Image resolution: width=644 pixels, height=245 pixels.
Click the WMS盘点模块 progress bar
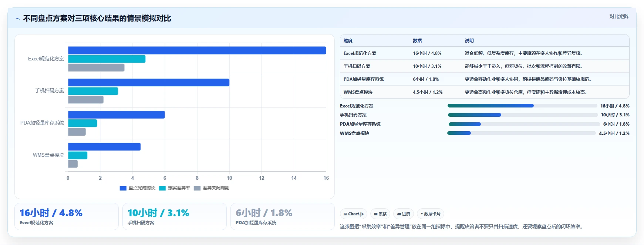tap(522, 133)
